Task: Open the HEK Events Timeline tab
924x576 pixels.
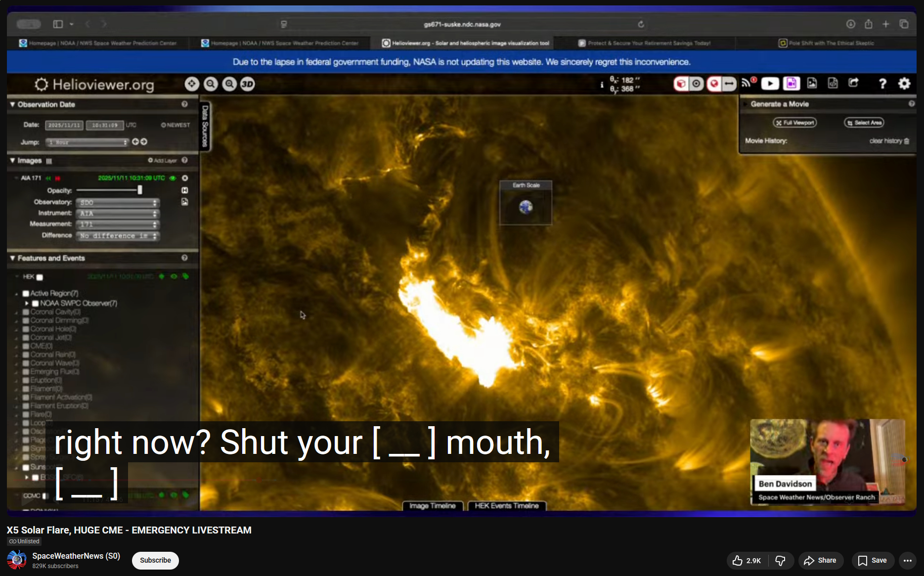Action: (x=507, y=506)
